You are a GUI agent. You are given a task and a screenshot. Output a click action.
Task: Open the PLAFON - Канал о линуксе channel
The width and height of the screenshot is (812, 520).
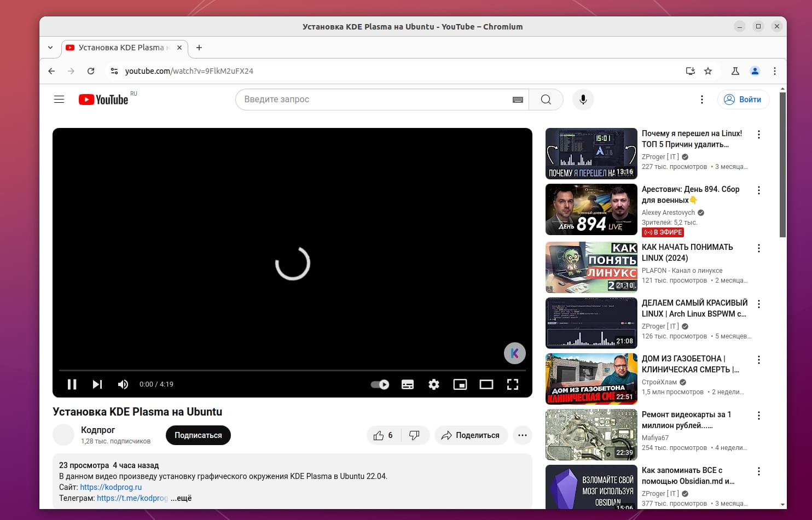click(x=682, y=271)
